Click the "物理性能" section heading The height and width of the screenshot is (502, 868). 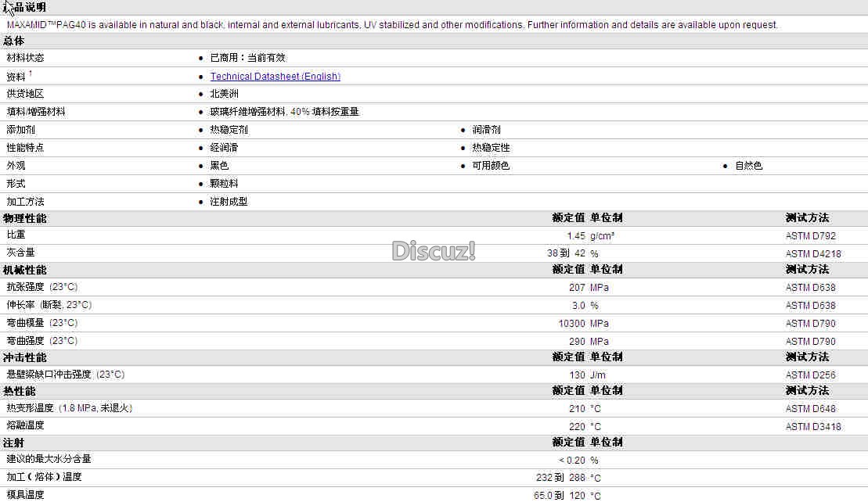click(25, 218)
